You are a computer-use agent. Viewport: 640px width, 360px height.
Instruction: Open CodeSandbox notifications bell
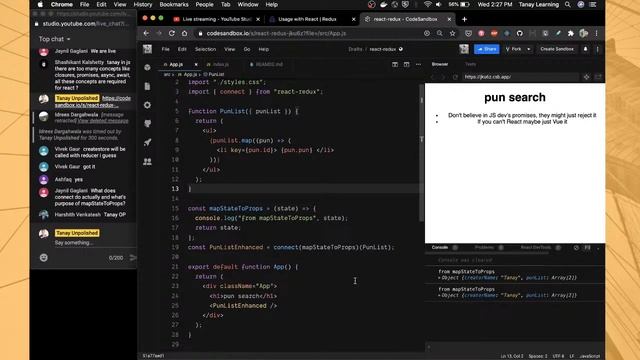[585, 49]
